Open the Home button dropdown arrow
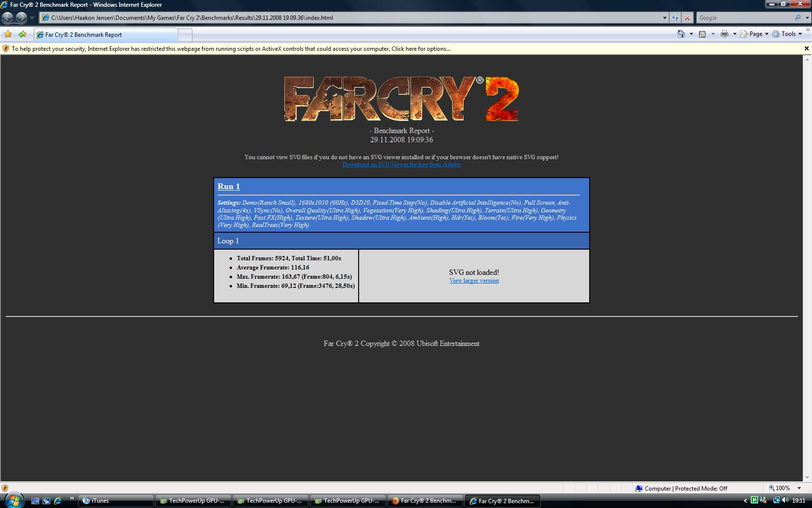812x508 pixels. pyautogui.click(x=691, y=34)
